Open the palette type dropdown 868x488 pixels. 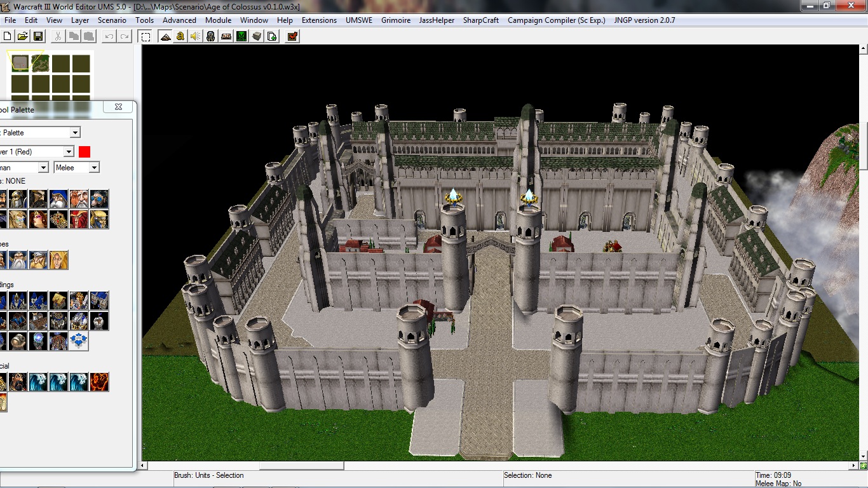pyautogui.click(x=75, y=132)
